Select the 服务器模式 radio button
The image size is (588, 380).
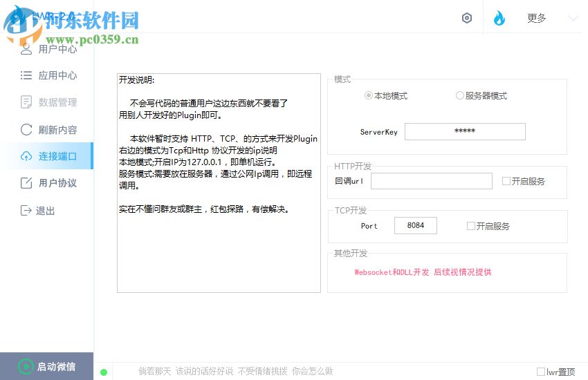click(460, 95)
